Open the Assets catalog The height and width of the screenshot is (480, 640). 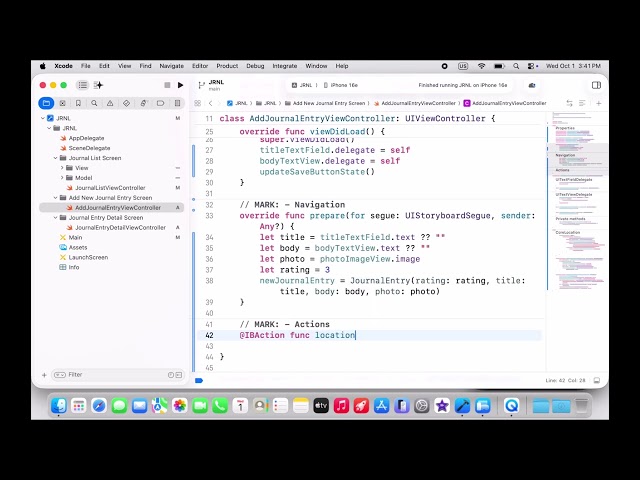78,247
